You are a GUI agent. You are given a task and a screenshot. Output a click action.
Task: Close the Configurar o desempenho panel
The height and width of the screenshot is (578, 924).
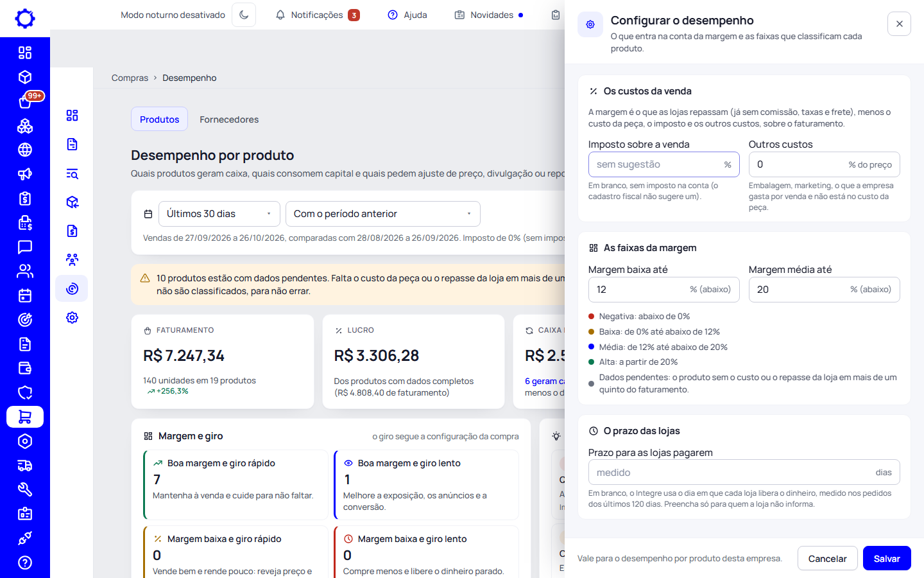[899, 24]
